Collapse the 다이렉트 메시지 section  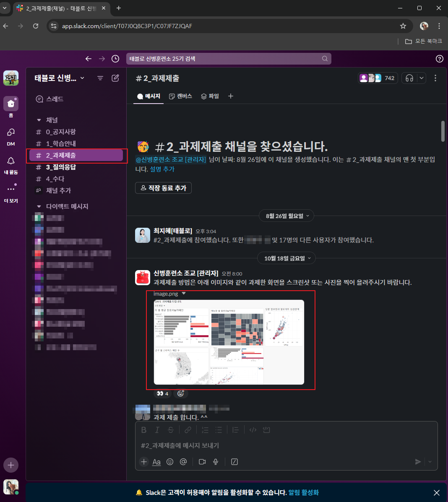pyautogui.click(x=39, y=206)
